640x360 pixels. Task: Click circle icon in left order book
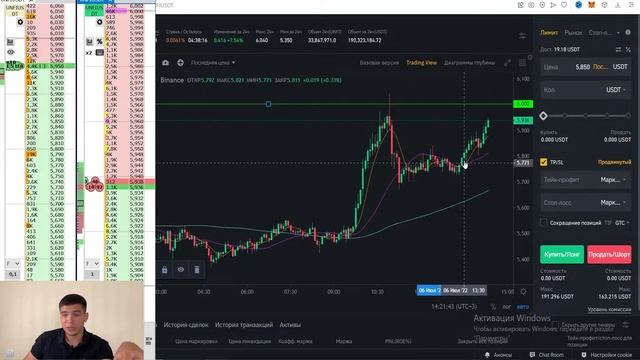20,22
